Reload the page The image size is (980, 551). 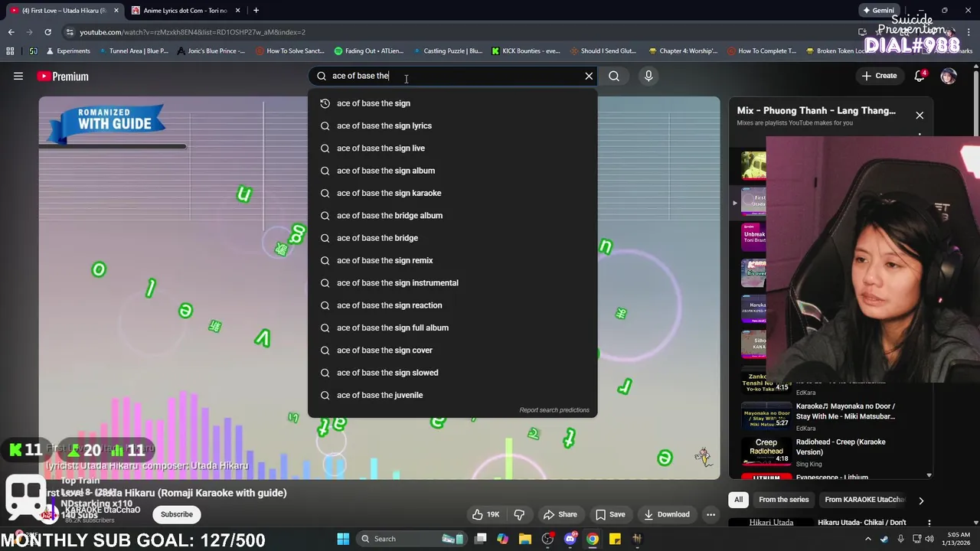click(47, 32)
